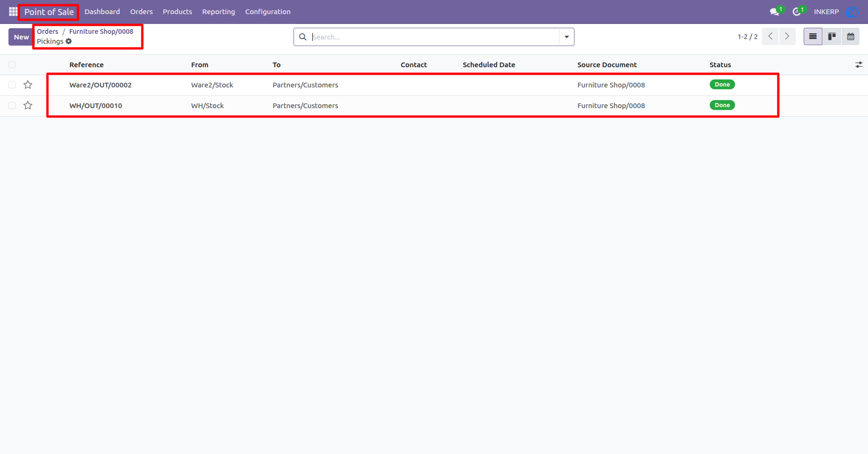Check the Ware2/OUT/00002 row checkbox
Image resolution: width=868 pixels, height=454 pixels.
(x=12, y=85)
